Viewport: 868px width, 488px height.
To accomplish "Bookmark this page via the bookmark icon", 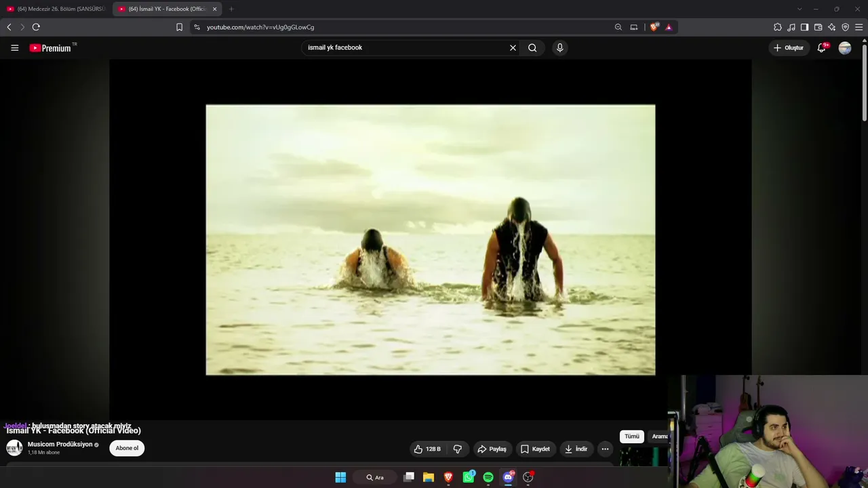I will pos(179,27).
